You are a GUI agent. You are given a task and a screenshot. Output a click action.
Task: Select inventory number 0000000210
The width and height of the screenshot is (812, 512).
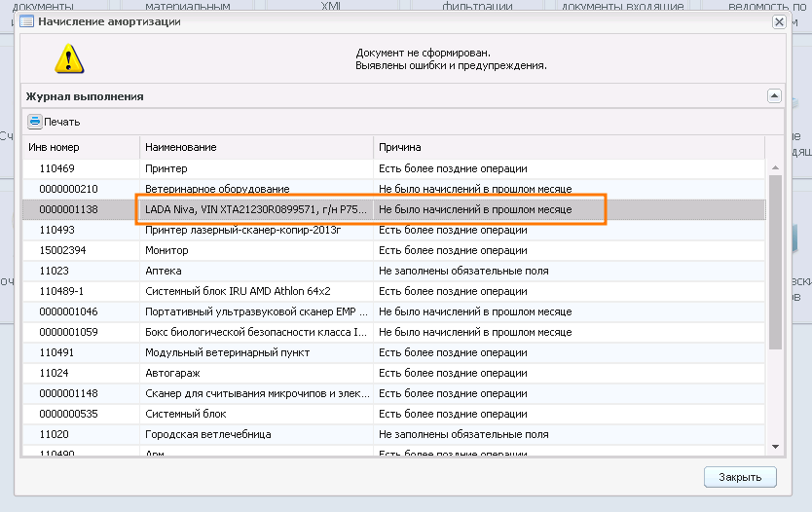click(68, 189)
